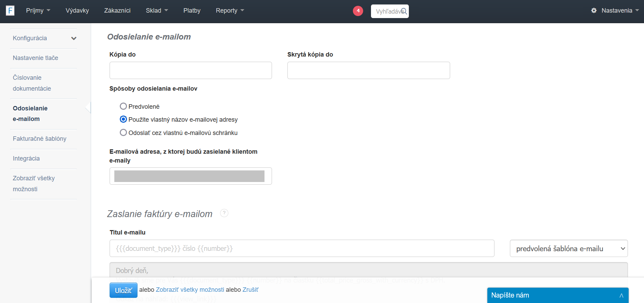Click the Uložiť button

123,290
